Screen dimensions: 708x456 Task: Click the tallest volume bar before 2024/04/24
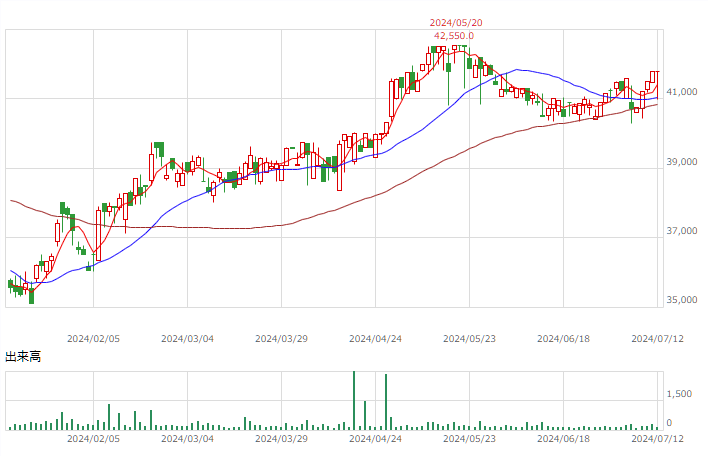[x=354, y=400]
